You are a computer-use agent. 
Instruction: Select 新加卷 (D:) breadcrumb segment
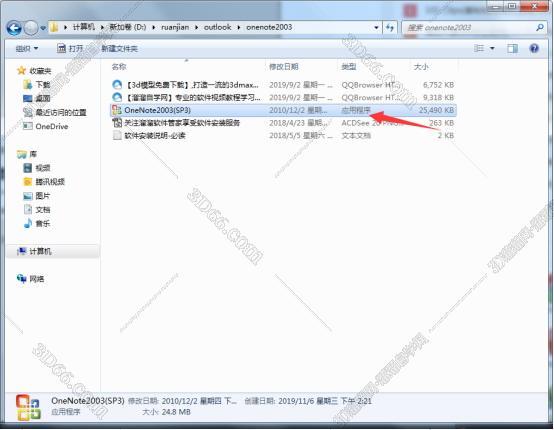[x=128, y=27]
